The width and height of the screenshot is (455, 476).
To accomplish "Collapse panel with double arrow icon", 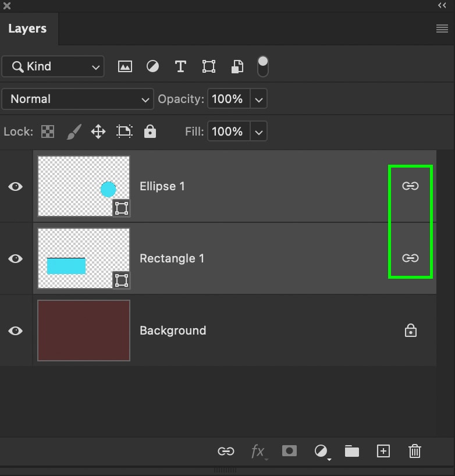I will pyautogui.click(x=442, y=5).
